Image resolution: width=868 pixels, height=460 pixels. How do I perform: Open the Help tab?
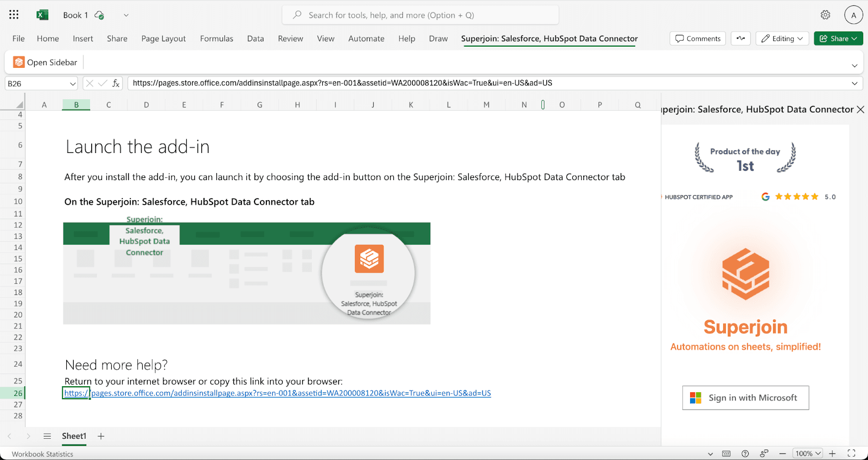(406, 39)
